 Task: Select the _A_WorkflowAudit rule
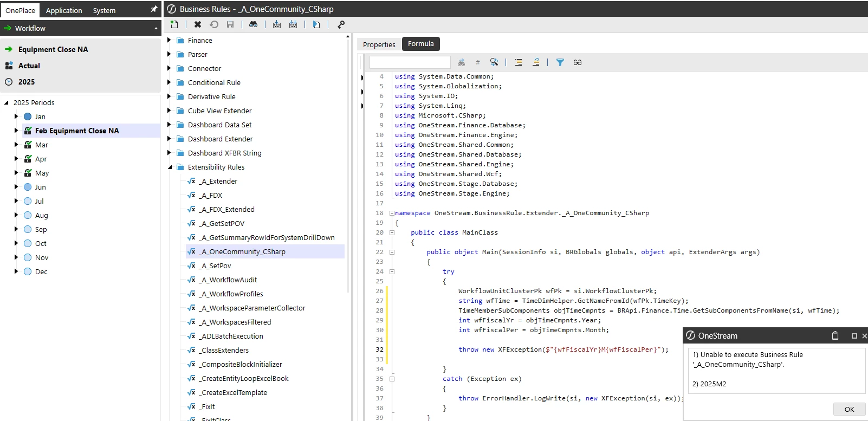tap(228, 280)
